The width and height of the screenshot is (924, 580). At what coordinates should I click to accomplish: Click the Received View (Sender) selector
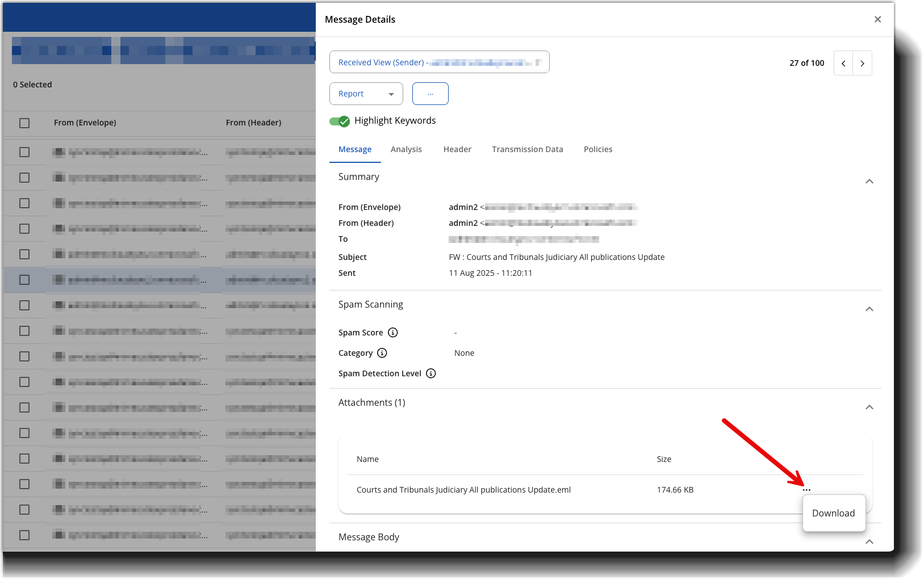[439, 62]
